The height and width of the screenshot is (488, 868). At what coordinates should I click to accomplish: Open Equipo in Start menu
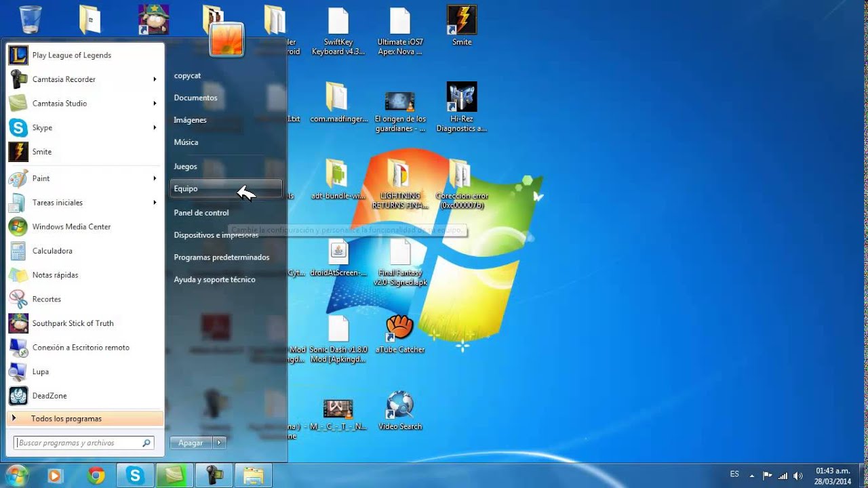click(226, 188)
